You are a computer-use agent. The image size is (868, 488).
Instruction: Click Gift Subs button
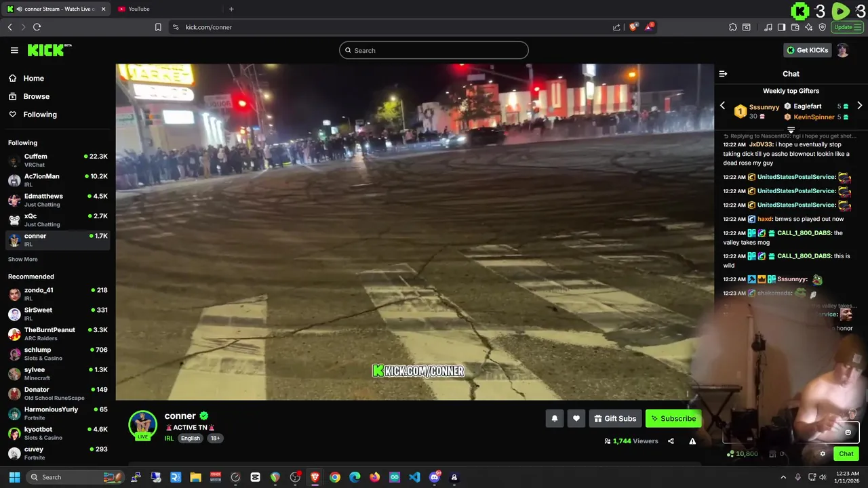[615, 419]
